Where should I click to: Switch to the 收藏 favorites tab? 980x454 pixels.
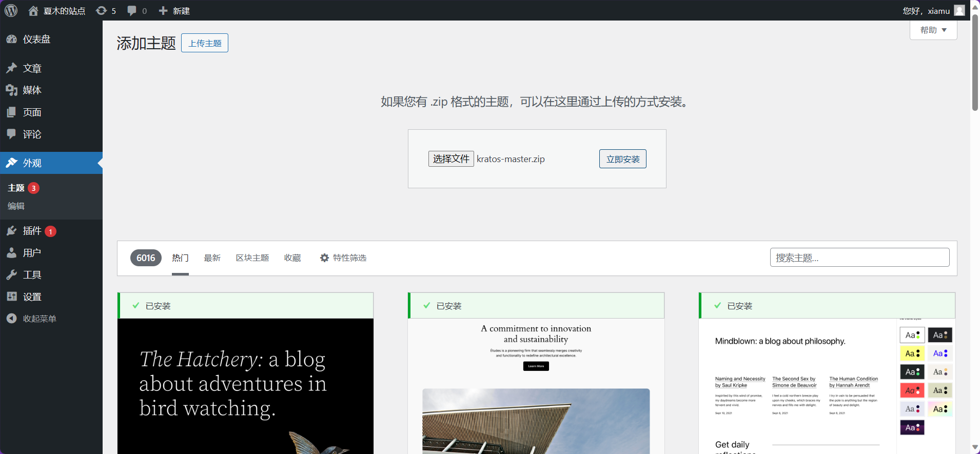[x=292, y=258]
